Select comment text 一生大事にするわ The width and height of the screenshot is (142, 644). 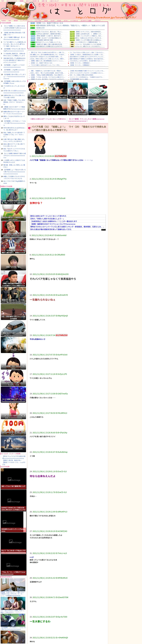[40, 621]
